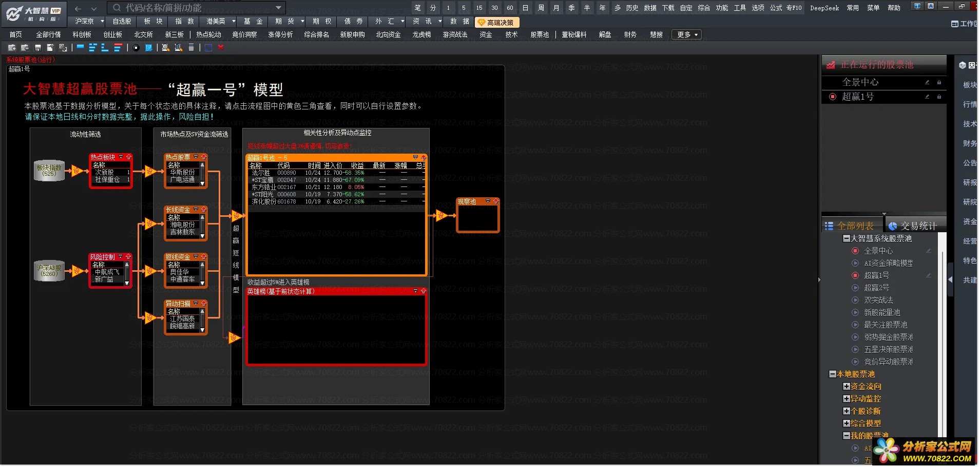
Task: Click the left-arrow collapse handle of side panel
Action: tap(950, 279)
